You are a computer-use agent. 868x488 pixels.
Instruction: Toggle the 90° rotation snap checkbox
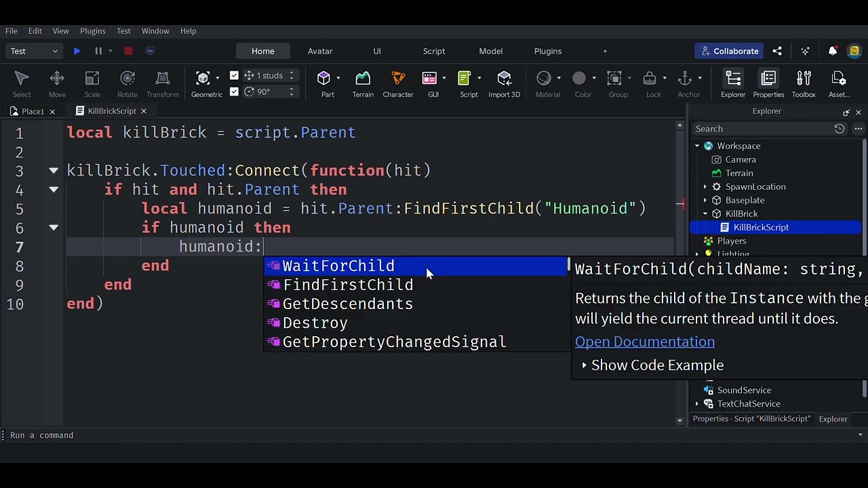pos(234,91)
